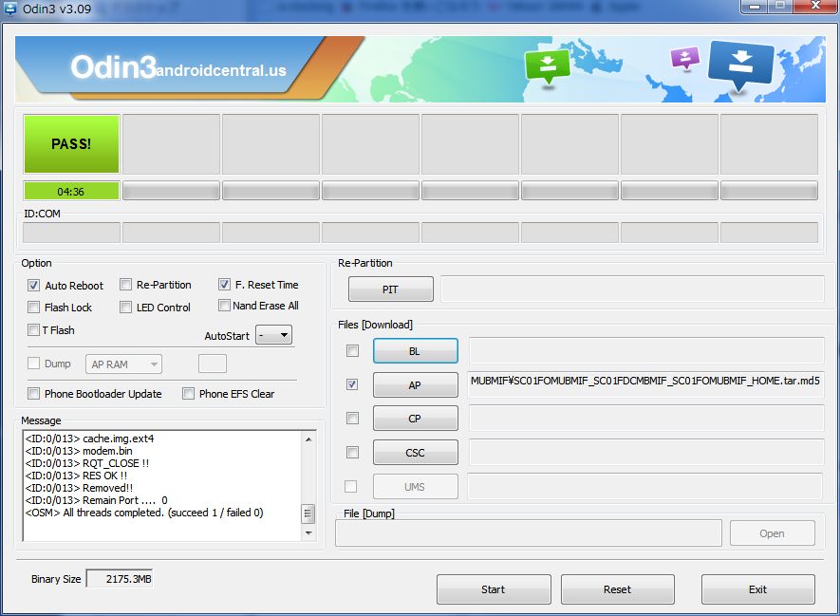Click the BL file button
The height and width of the screenshot is (616, 840).
tap(415, 351)
